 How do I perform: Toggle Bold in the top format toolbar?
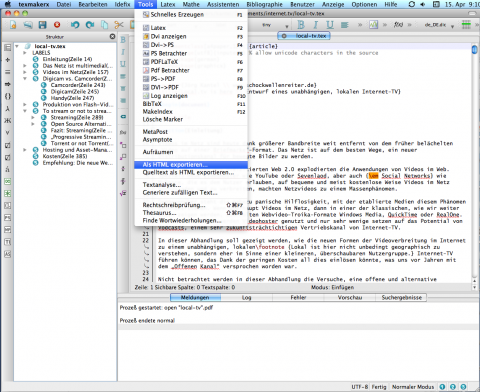(x=301, y=25)
